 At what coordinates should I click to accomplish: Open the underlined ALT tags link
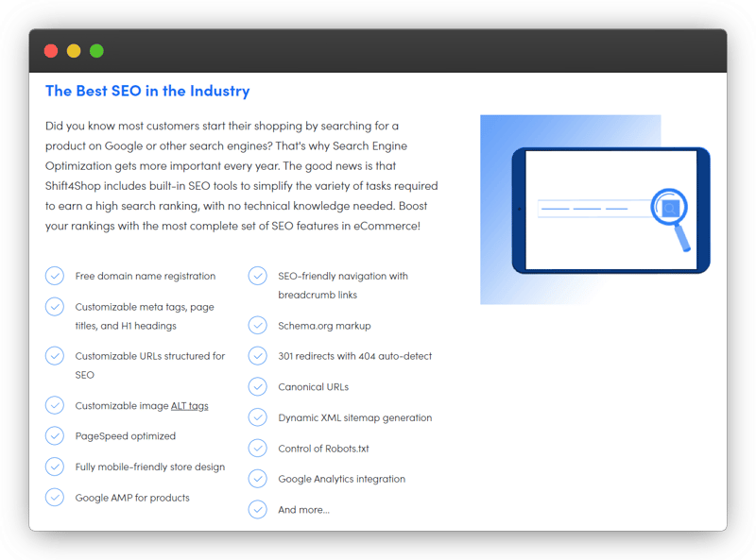190,406
